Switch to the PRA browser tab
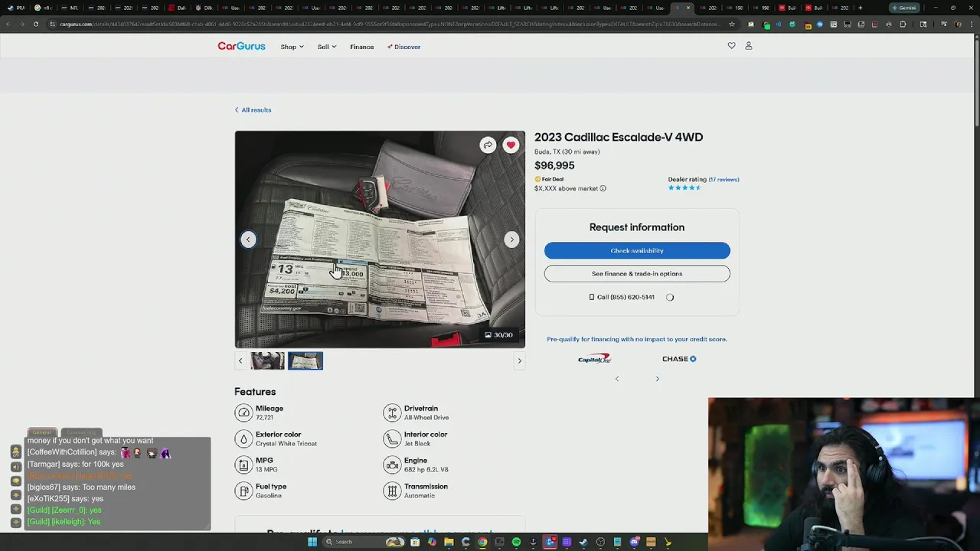Screen dimensions: 980x551 point(18,8)
